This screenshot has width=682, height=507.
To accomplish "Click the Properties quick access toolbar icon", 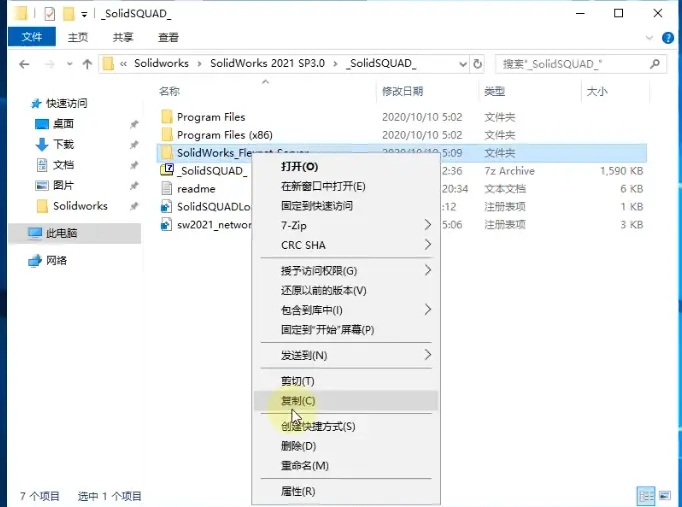I will point(50,14).
